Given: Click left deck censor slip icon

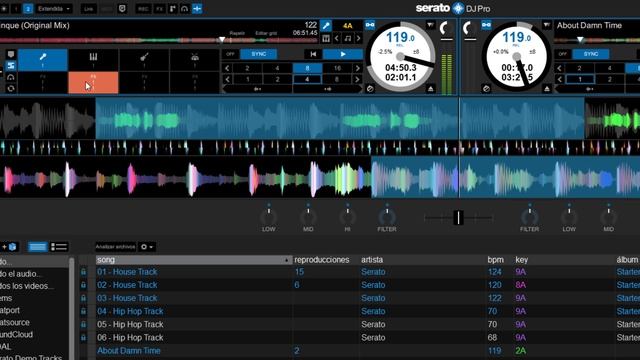Looking at the screenshot, I should (x=370, y=89).
